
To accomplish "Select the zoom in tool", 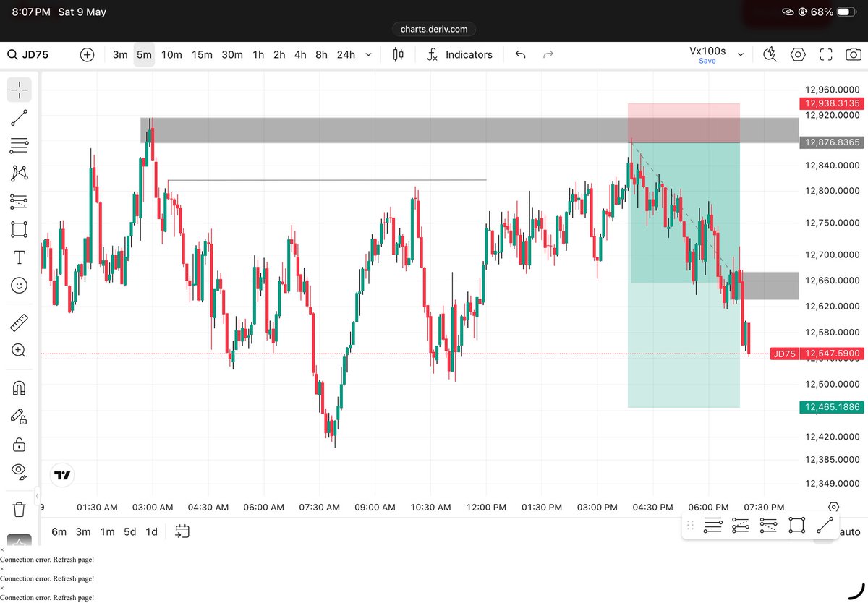I will (x=20, y=350).
